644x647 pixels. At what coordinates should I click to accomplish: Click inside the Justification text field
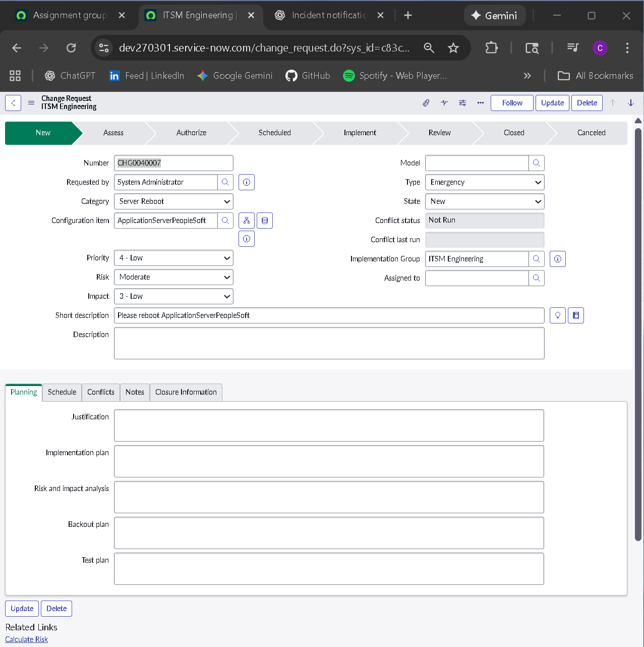coord(329,425)
